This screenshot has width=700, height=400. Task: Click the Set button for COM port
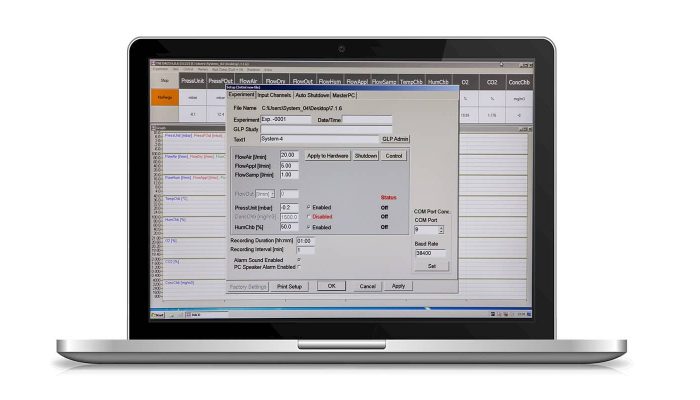click(x=431, y=266)
